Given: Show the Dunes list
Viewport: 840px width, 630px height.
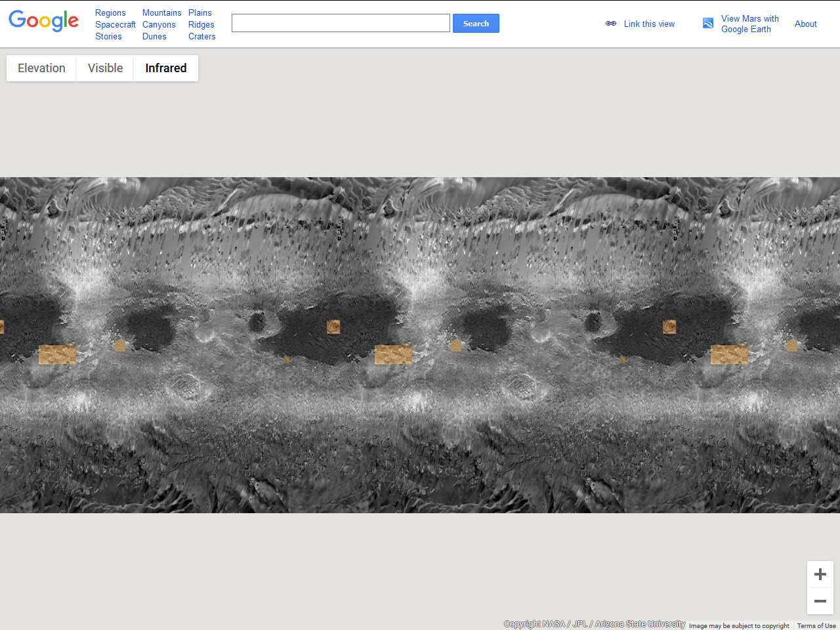Looking at the screenshot, I should [154, 36].
